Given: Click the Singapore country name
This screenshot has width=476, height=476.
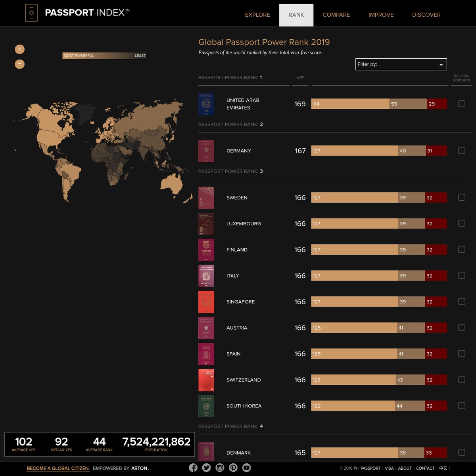Looking at the screenshot, I should pos(240,302).
